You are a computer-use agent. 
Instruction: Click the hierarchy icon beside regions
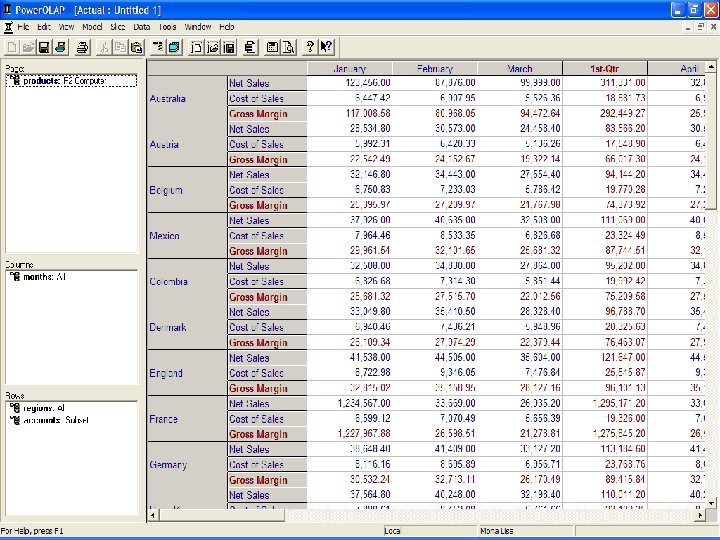[x=15, y=408]
